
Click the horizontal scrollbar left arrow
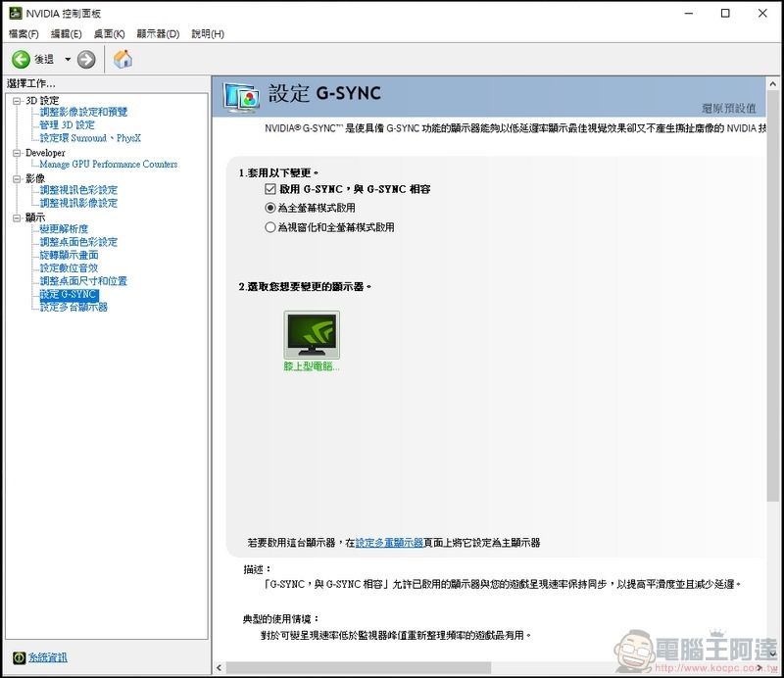pos(219,667)
